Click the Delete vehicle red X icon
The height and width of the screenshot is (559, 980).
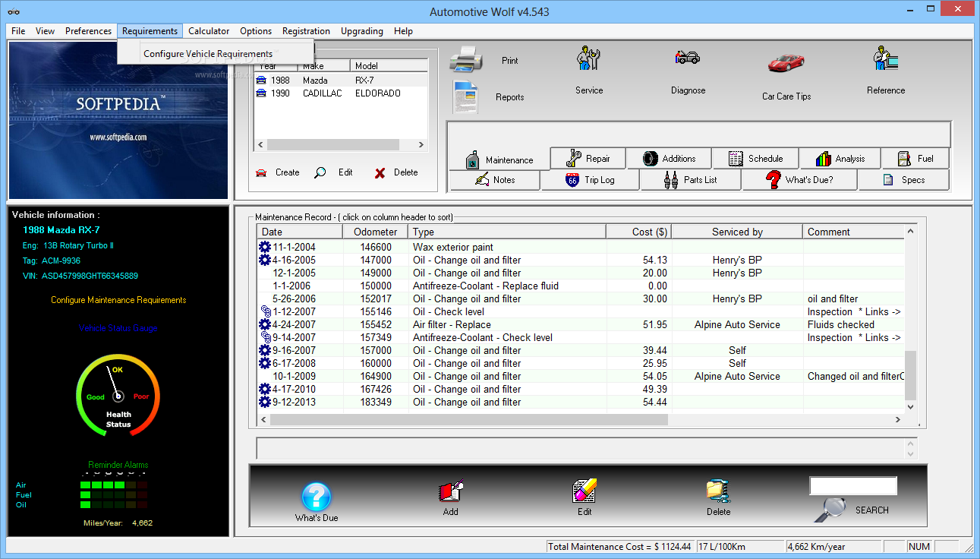tap(380, 173)
